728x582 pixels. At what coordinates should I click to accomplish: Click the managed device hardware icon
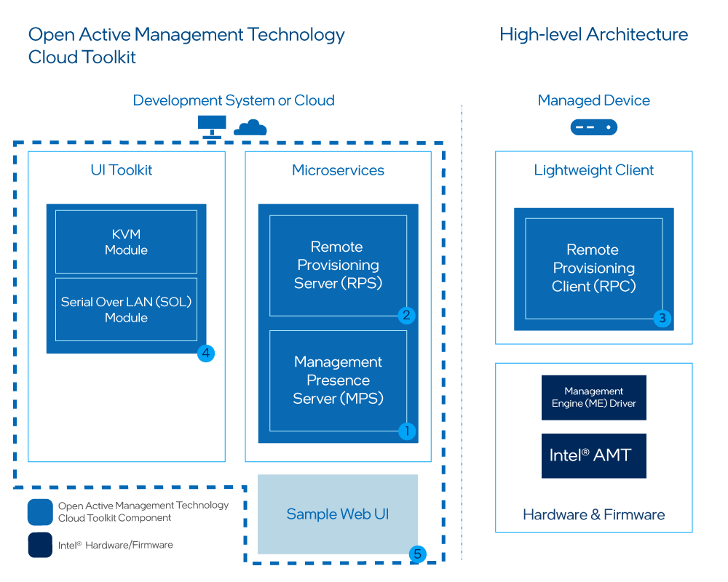pos(594,127)
